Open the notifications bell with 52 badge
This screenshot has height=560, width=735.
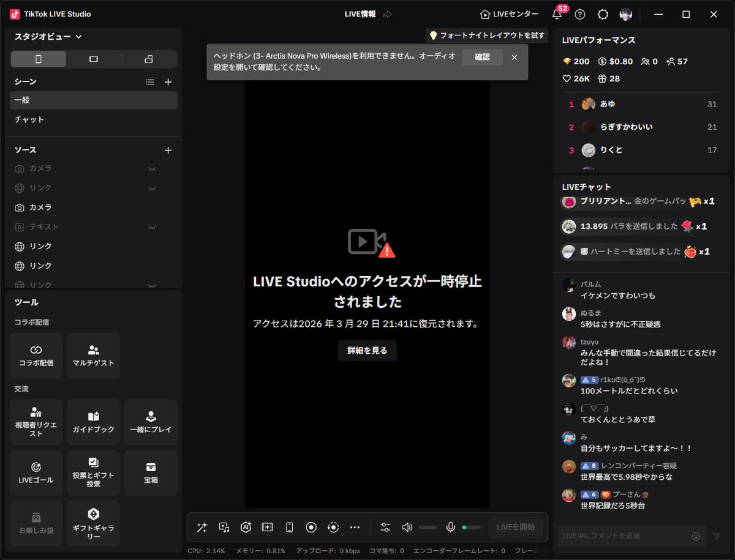pyautogui.click(x=557, y=14)
